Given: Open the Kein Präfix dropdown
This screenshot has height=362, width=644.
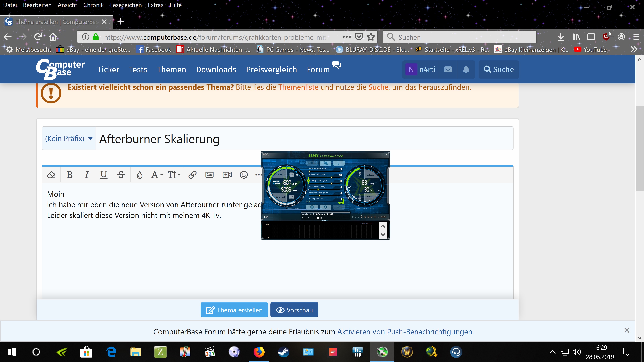Looking at the screenshot, I should tap(69, 138).
